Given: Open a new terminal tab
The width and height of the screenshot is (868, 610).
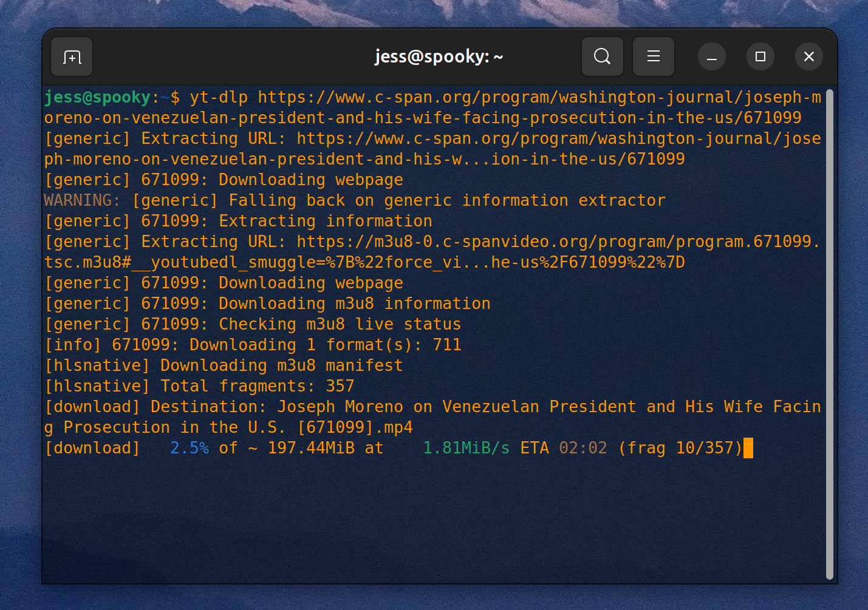Looking at the screenshot, I should (72, 57).
